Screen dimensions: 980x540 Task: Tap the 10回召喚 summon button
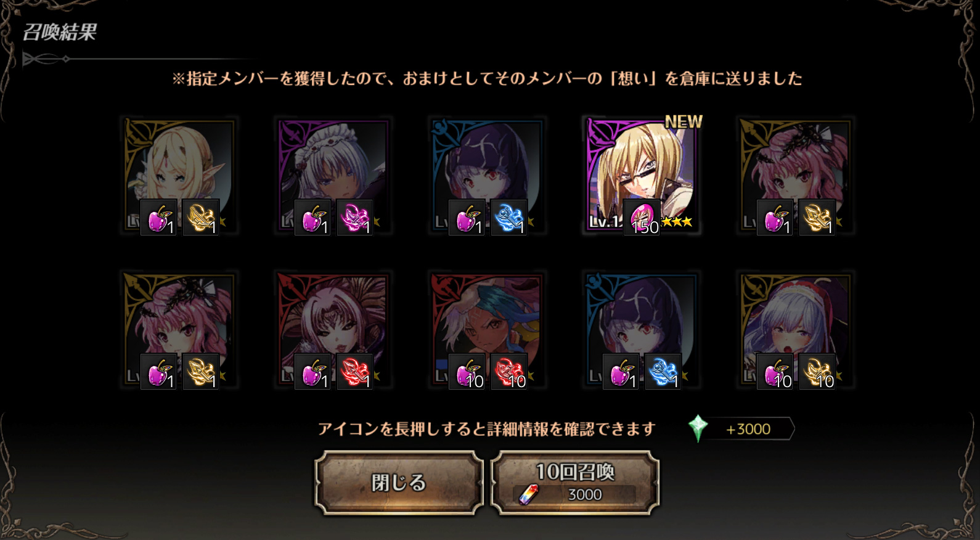pyautogui.click(x=574, y=482)
